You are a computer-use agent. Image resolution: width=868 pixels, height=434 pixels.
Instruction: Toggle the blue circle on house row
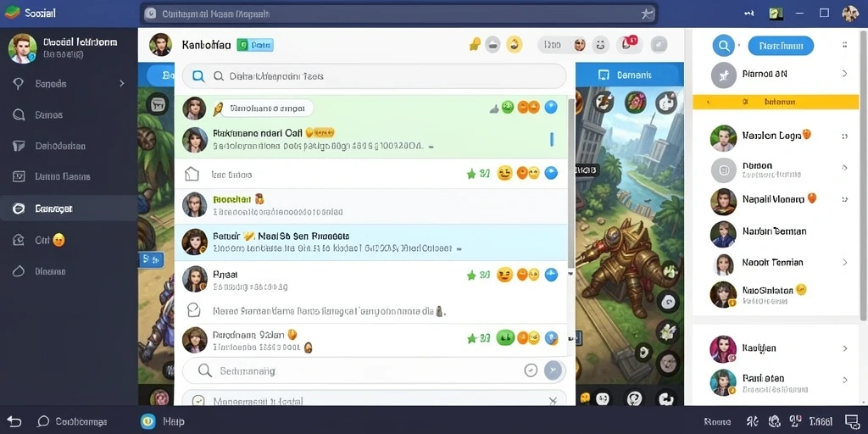pyautogui.click(x=551, y=173)
